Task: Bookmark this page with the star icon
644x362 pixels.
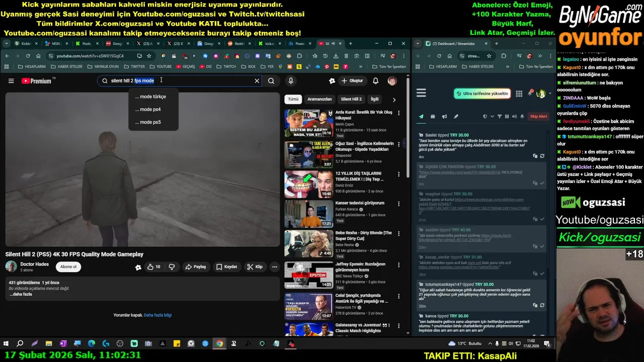Action: (149, 56)
